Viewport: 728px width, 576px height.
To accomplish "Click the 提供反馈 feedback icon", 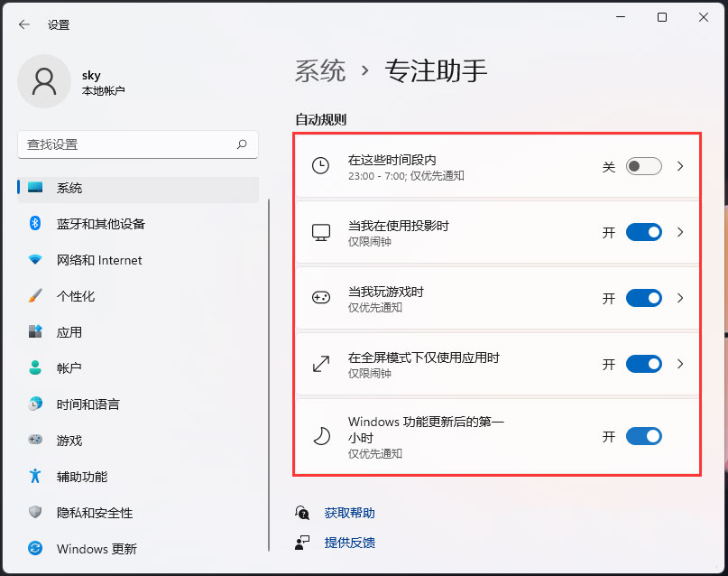I will 302,542.
